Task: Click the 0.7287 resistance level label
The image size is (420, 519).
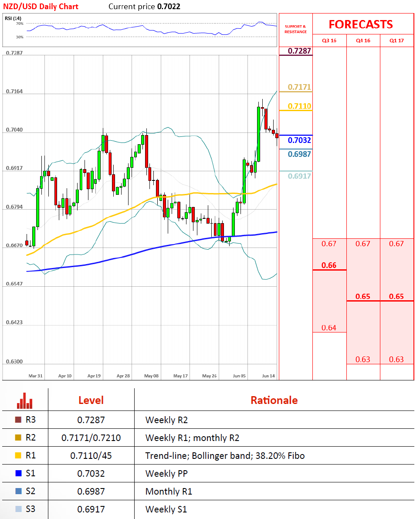Action: (x=299, y=51)
